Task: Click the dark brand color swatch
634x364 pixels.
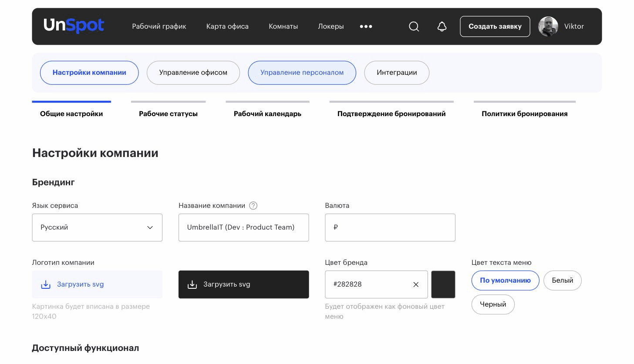Action: tap(443, 284)
